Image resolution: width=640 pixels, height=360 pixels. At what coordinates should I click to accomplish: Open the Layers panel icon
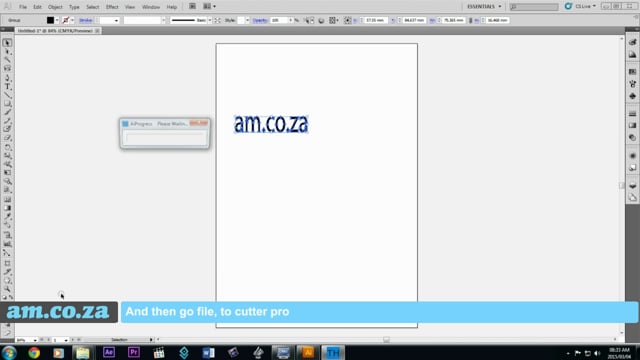point(632,186)
